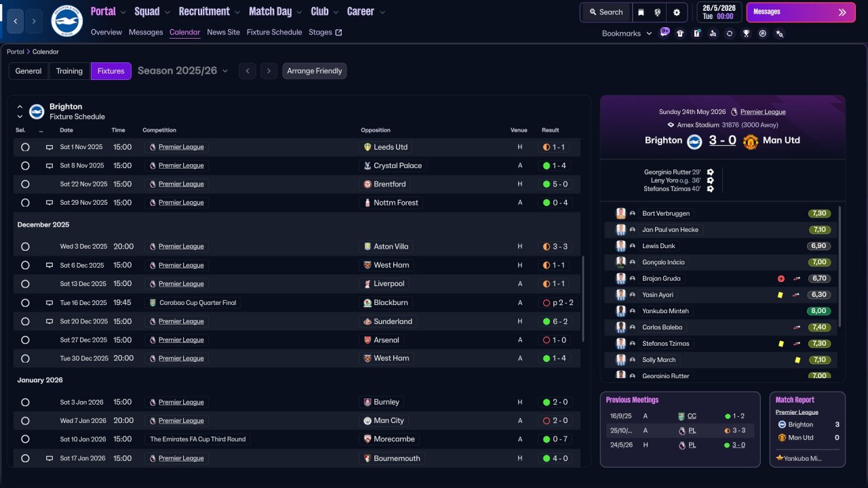Screen dimensions: 868x488
Task: Open the Messages button
Action: coord(801,12)
